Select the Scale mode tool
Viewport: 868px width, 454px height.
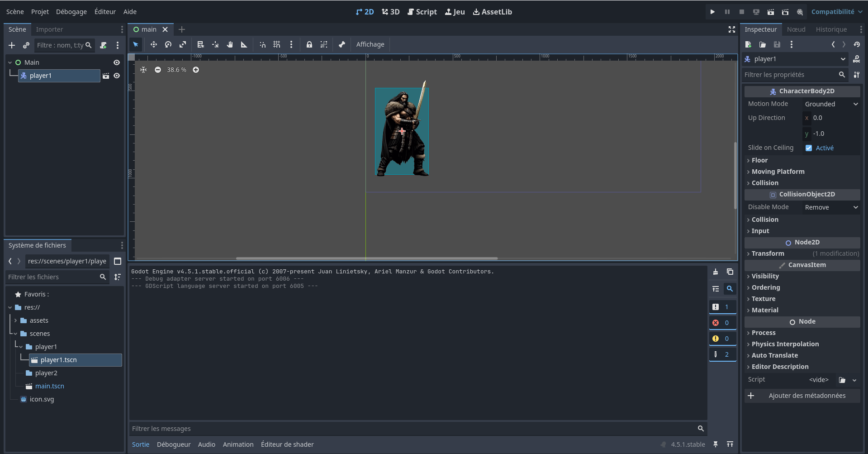tap(183, 44)
